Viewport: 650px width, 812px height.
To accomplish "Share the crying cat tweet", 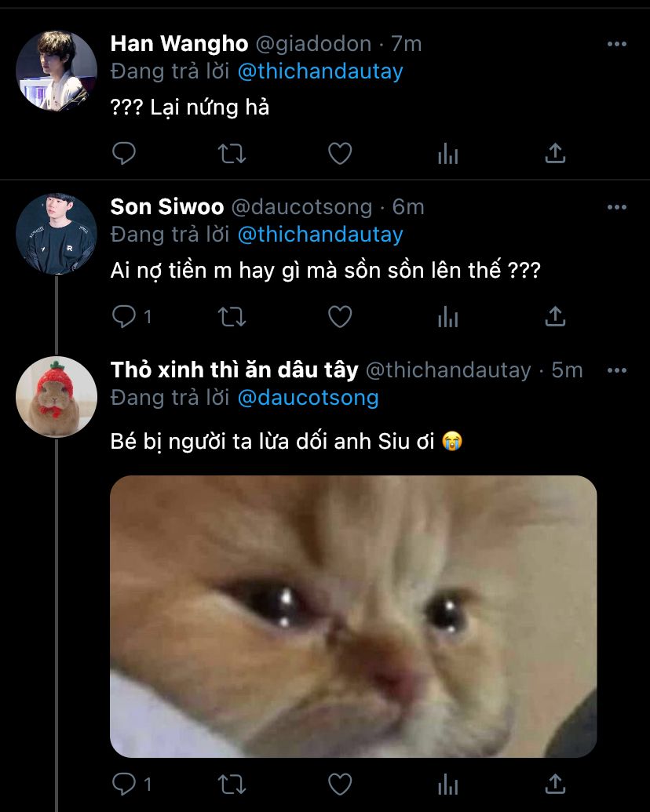I will click(555, 784).
